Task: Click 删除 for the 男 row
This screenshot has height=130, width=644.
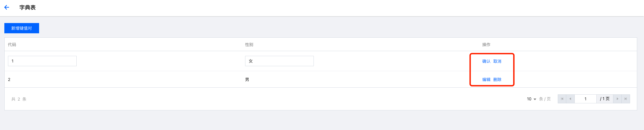Action: click(x=497, y=80)
